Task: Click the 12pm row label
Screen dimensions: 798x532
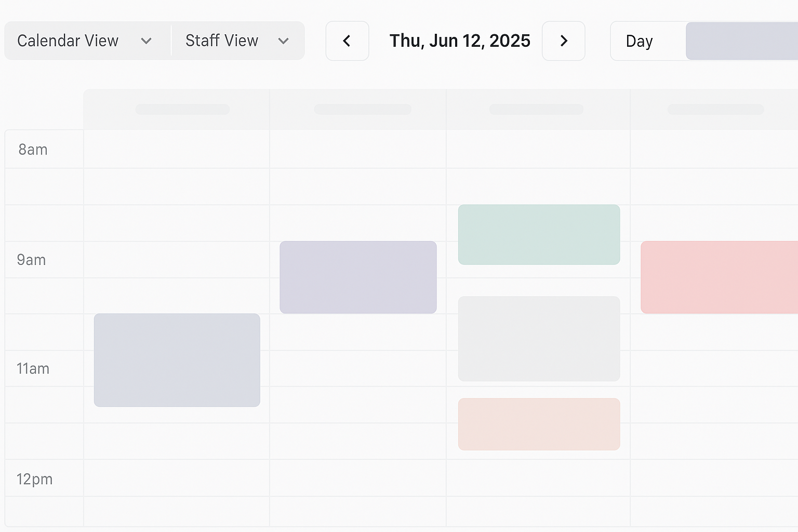Action: pos(34,479)
